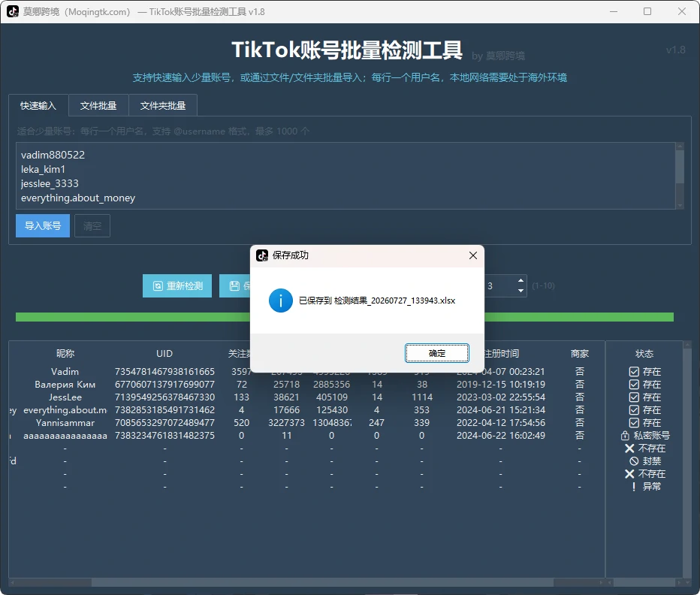Click the 商家 column header
Screen dimensions: 700x595
tap(580, 354)
